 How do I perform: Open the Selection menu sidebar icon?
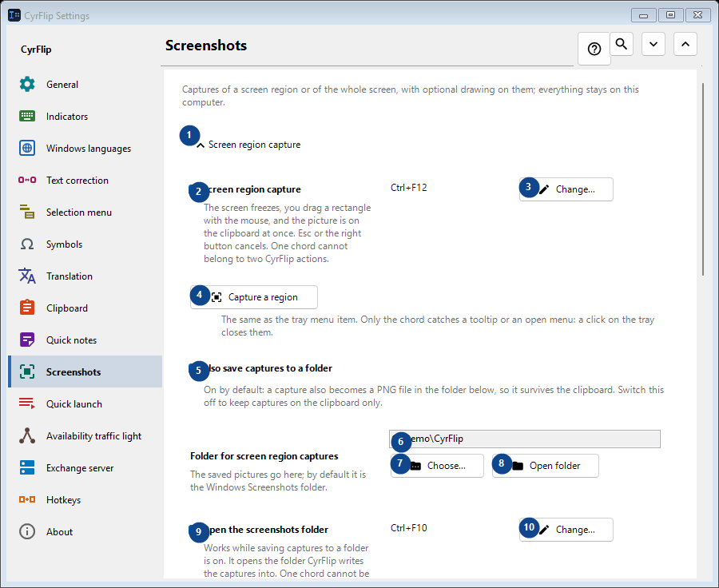pos(27,212)
